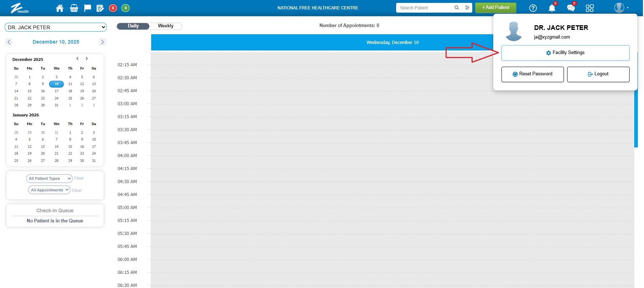Open the chat messages icon

(x=570, y=8)
